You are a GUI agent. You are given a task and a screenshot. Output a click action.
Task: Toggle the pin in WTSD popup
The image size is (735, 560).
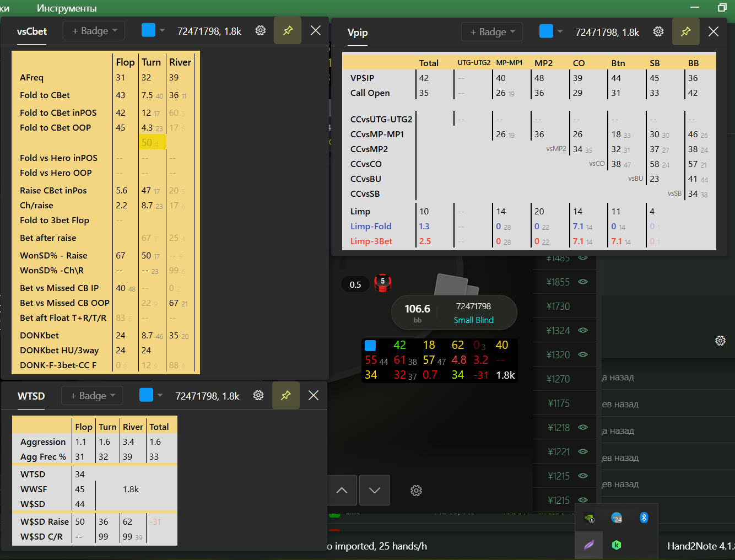coord(286,396)
